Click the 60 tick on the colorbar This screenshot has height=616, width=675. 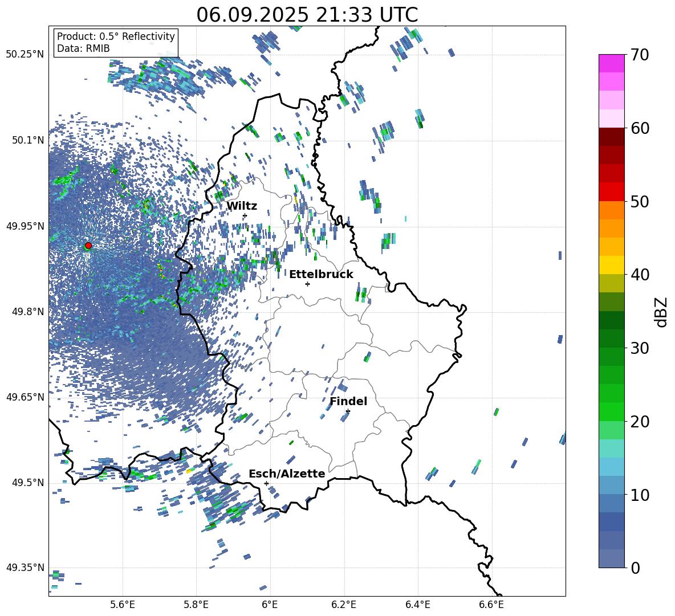640,128
